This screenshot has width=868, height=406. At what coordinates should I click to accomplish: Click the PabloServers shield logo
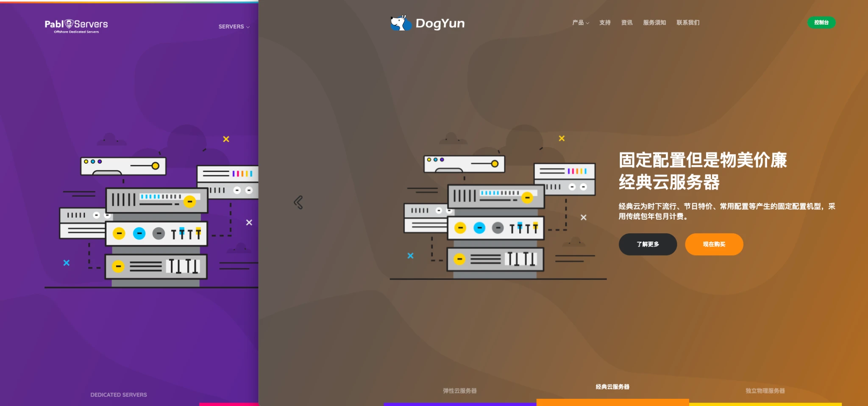click(x=69, y=24)
